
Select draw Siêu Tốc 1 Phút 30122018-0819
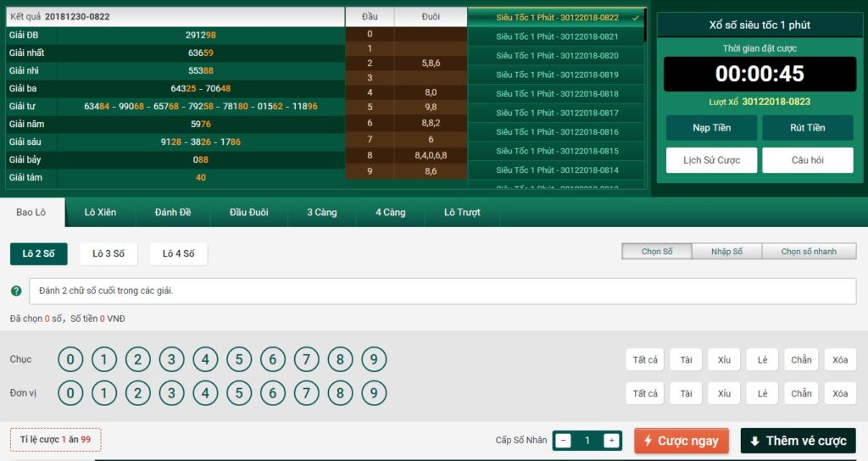(x=557, y=75)
